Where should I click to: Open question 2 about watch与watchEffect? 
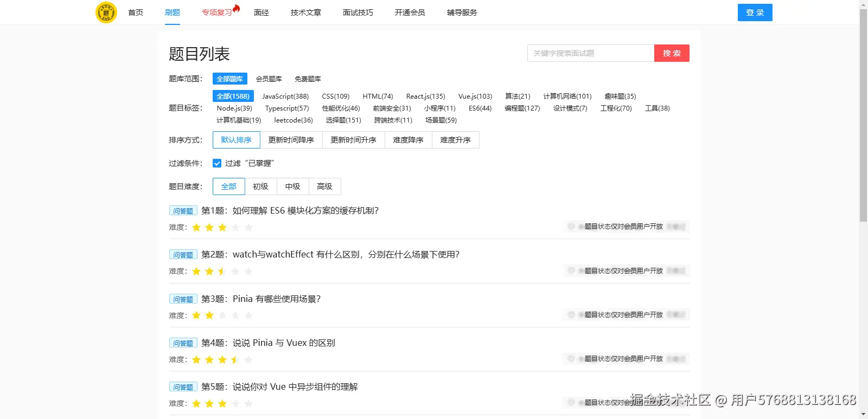(x=330, y=255)
